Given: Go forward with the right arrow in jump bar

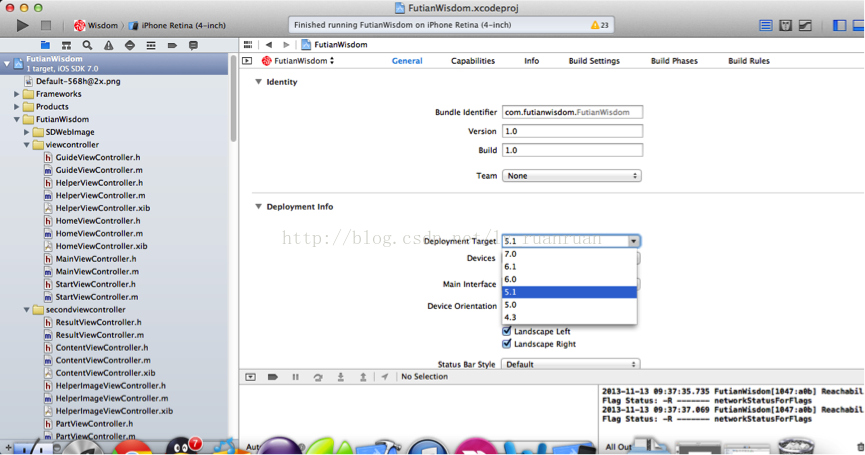Looking at the screenshot, I should click(x=286, y=45).
